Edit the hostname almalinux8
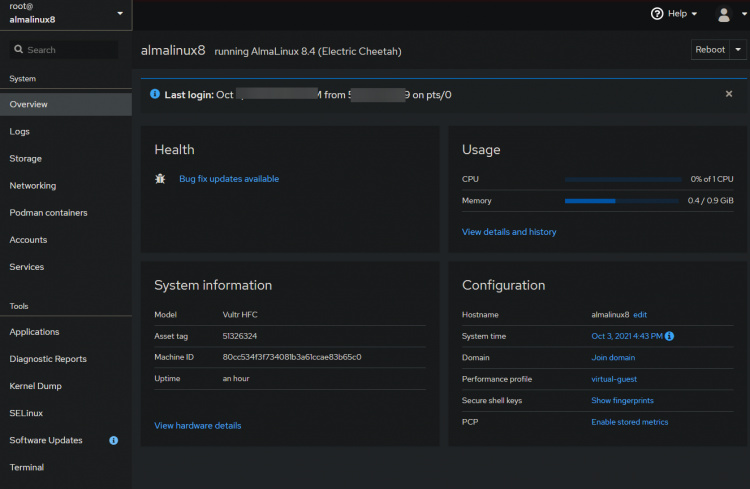The width and height of the screenshot is (750, 489). [640, 315]
